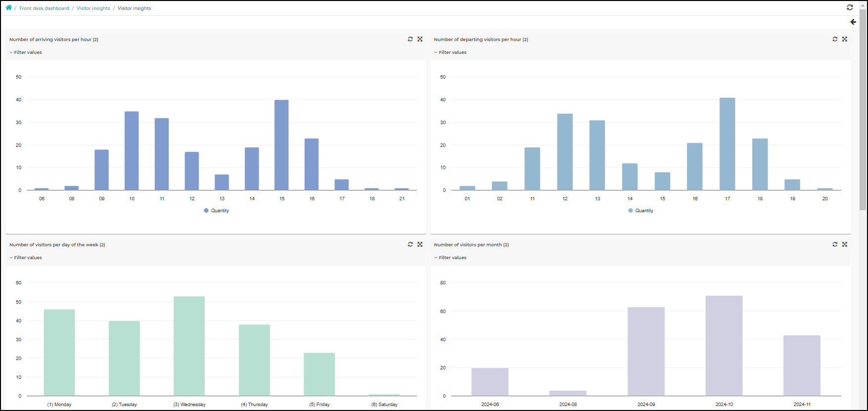This screenshot has width=868, height=411.
Task: Refresh the visitors per month chart
Action: pyautogui.click(x=835, y=244)
